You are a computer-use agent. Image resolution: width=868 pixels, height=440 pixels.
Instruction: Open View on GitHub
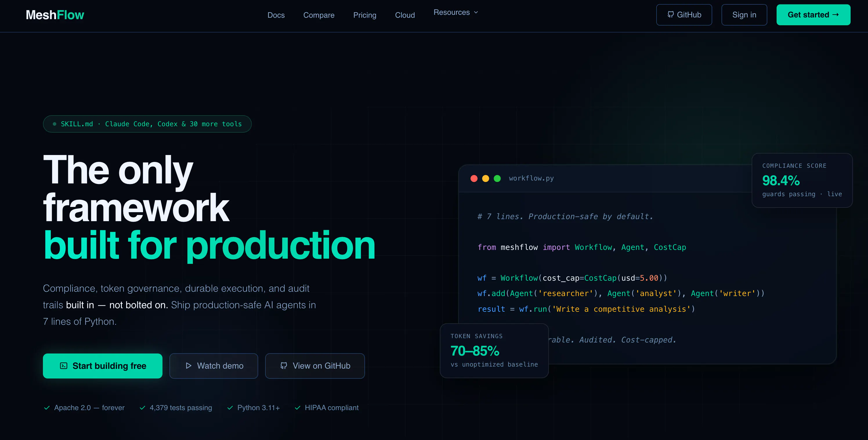(315, 366)
